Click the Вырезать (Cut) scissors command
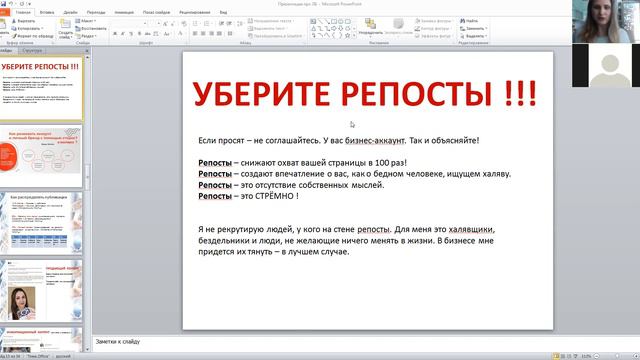Viewport: 640px width, 360px height. click(x=23, y=21)
